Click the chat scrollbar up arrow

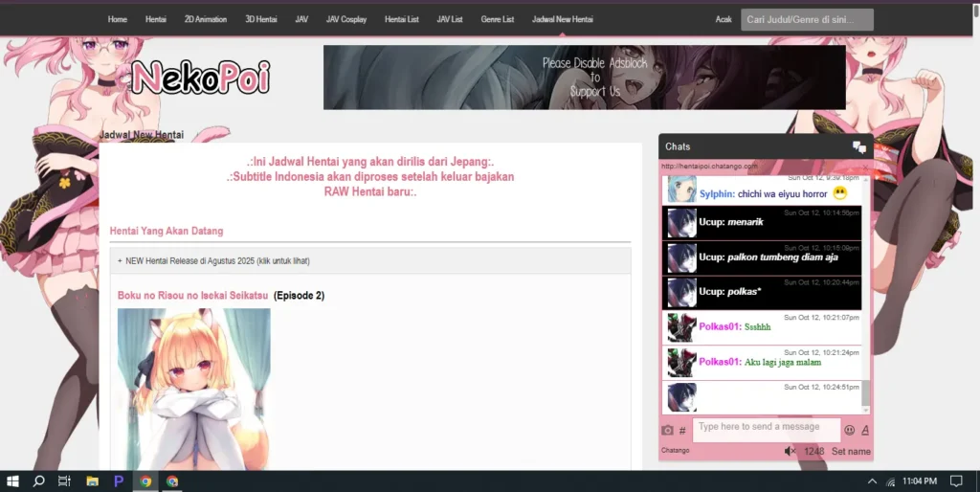click(x=865, y=179)
